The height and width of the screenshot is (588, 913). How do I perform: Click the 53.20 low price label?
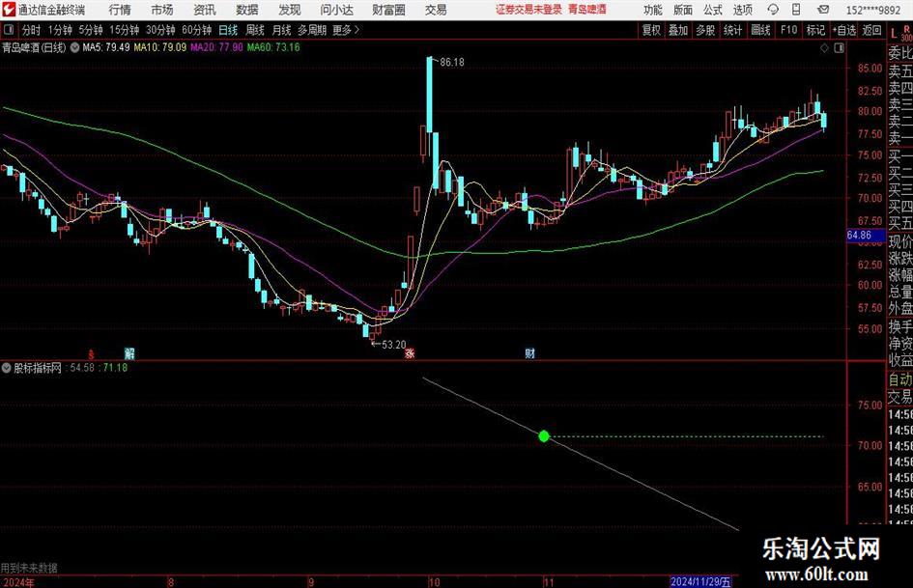[393, 345]
